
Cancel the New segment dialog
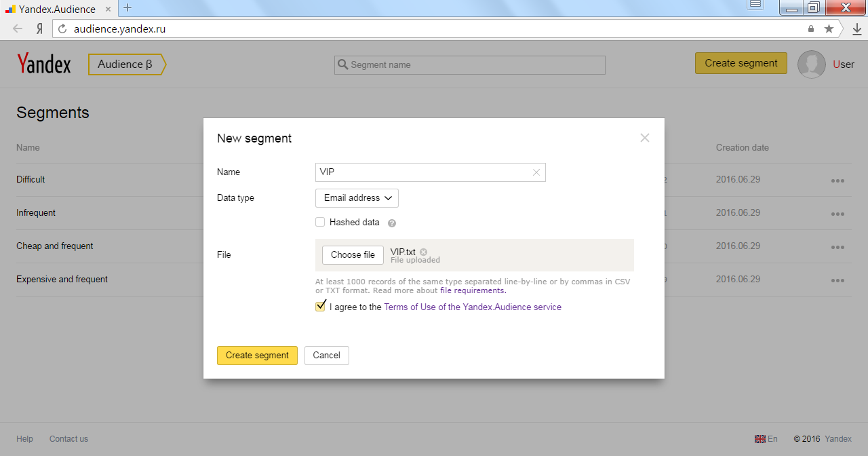[x=327, y=356]
